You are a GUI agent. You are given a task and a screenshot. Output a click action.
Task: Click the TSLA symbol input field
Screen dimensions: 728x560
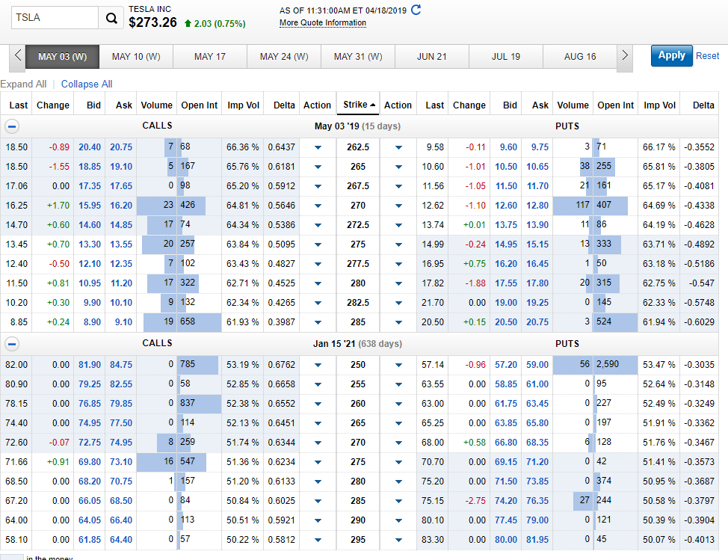click(x=55, y=18)
